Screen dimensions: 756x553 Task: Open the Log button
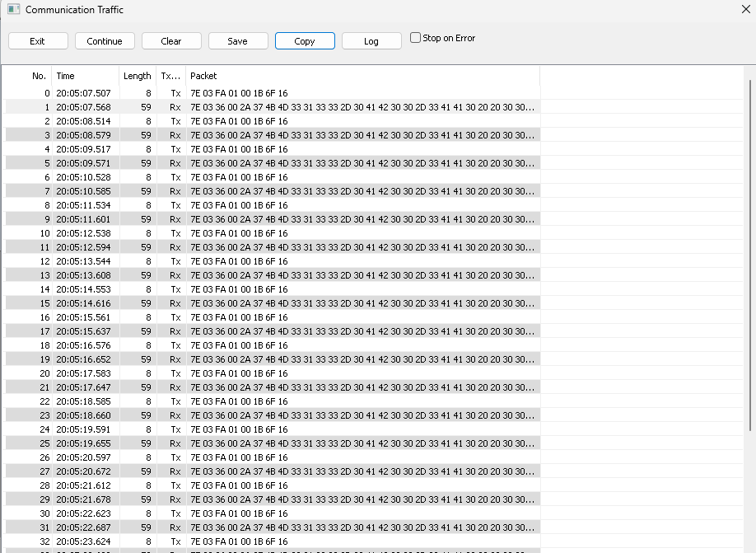371,41
